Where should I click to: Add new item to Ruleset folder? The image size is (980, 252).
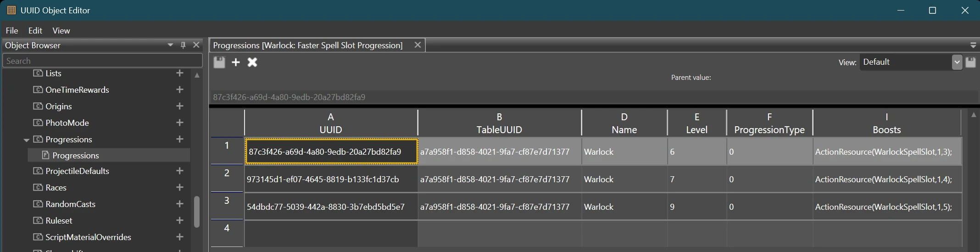(180, 220)
